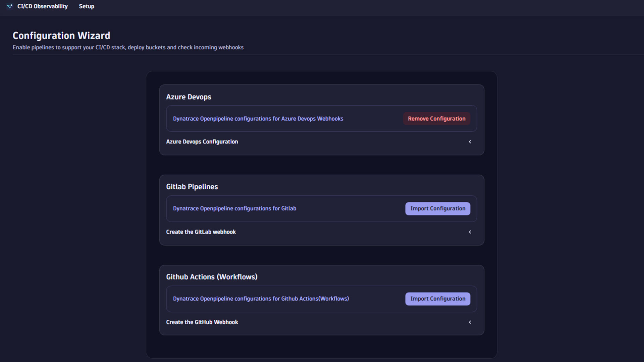Import Configuration for Gitlab Pipelines
The image size is (644, 362).
(x=437, y=208)
